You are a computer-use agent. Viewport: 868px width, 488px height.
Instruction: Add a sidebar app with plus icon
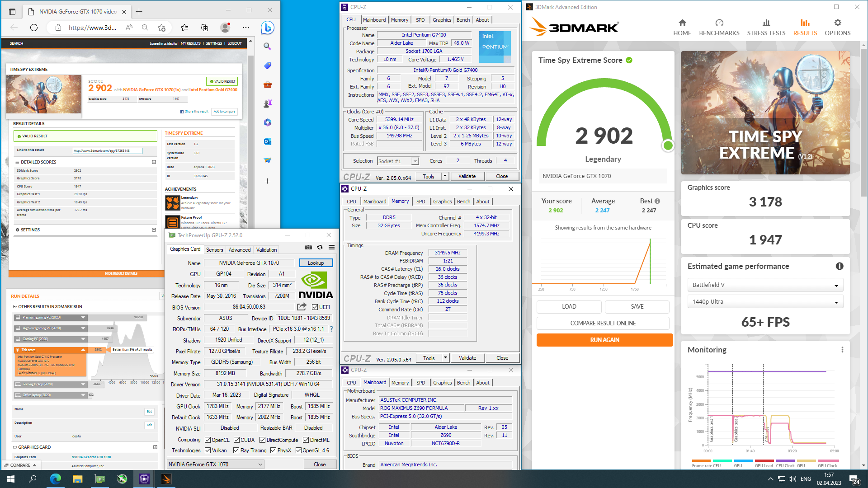pyautogui.click(x=267, y=181)
